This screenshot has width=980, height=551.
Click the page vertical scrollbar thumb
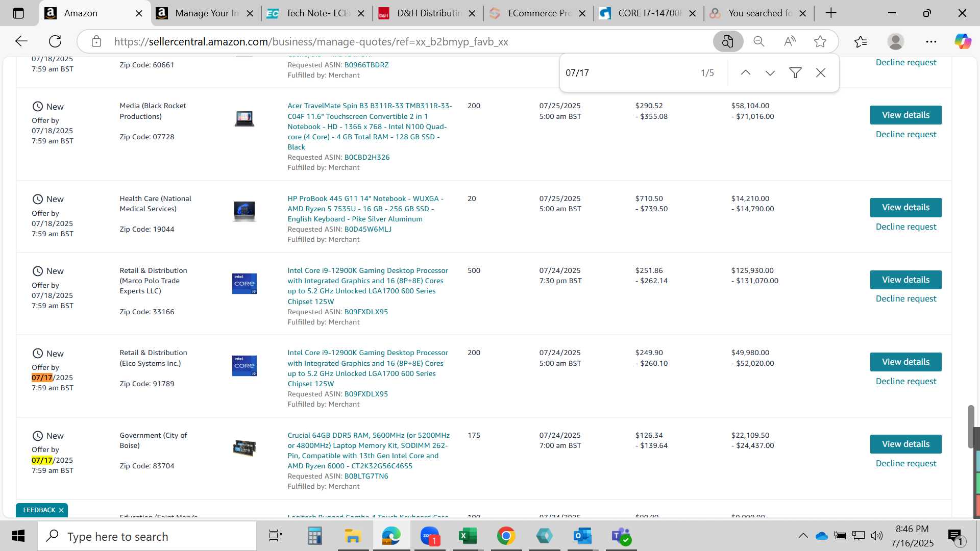coord(970,427)
